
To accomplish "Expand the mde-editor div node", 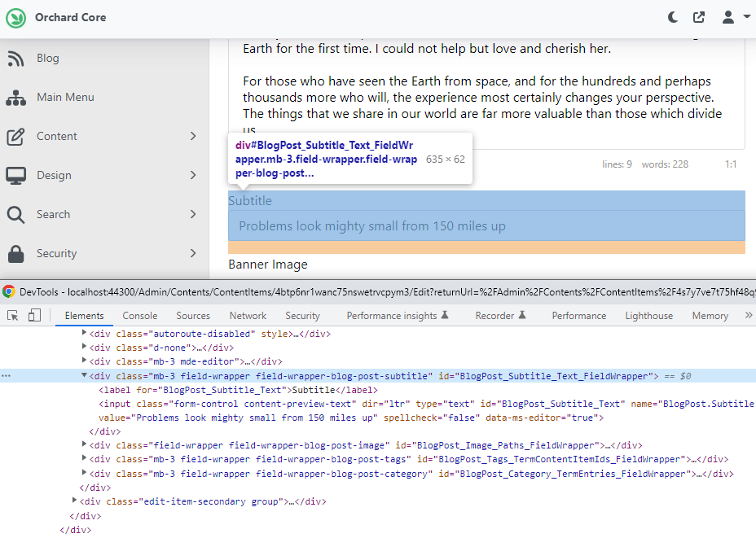I will tap(84, 361).
